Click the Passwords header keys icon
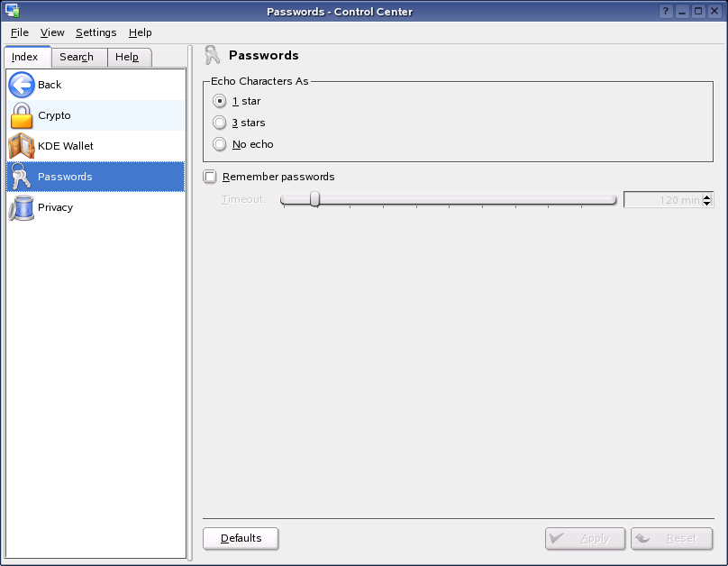Image resolution: width=728 pixels, height=566 pixels. pos(212,55)
